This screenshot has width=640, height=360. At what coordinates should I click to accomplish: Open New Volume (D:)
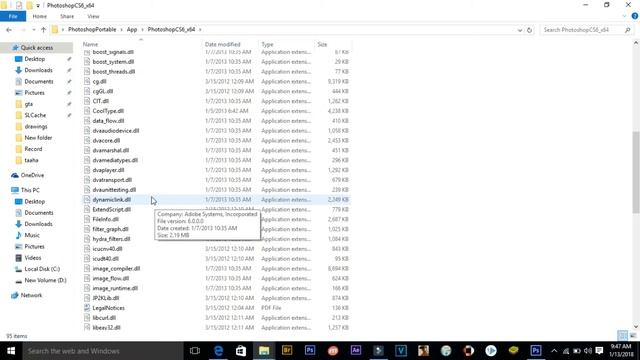coord(45,280)
